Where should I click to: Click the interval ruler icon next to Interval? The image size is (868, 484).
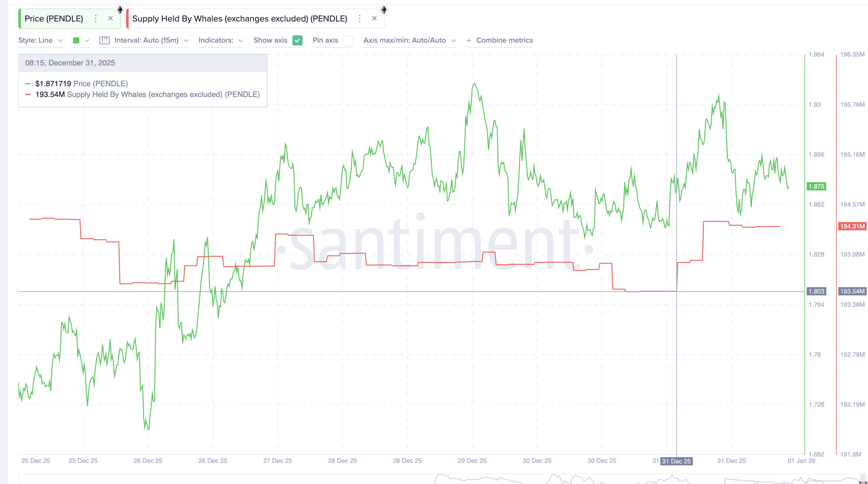(104, 40)
